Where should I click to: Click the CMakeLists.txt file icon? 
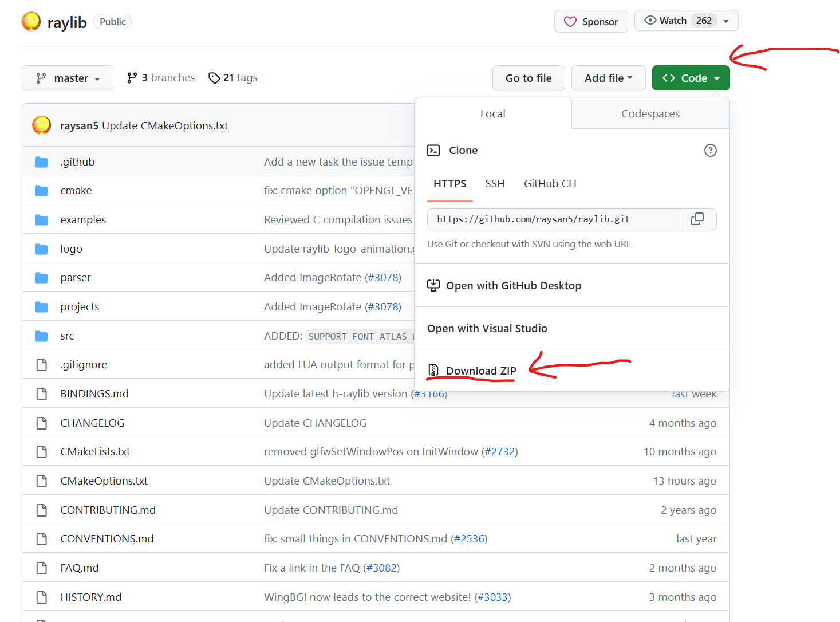(41, 452)
